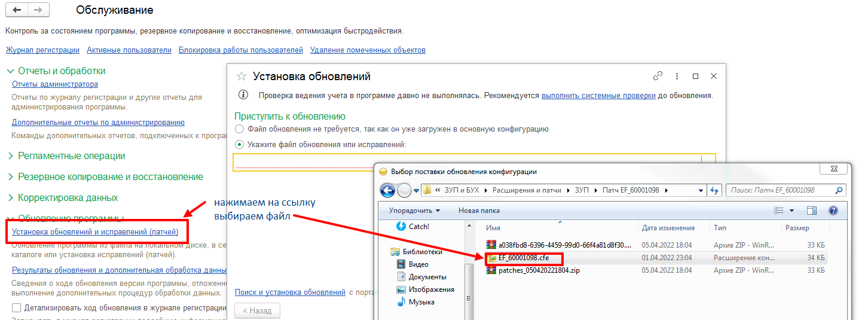Screen dimensions: 868x320
Task: Select radio option Укажите файл обновления или исправлений
Action: pos(240,144)
